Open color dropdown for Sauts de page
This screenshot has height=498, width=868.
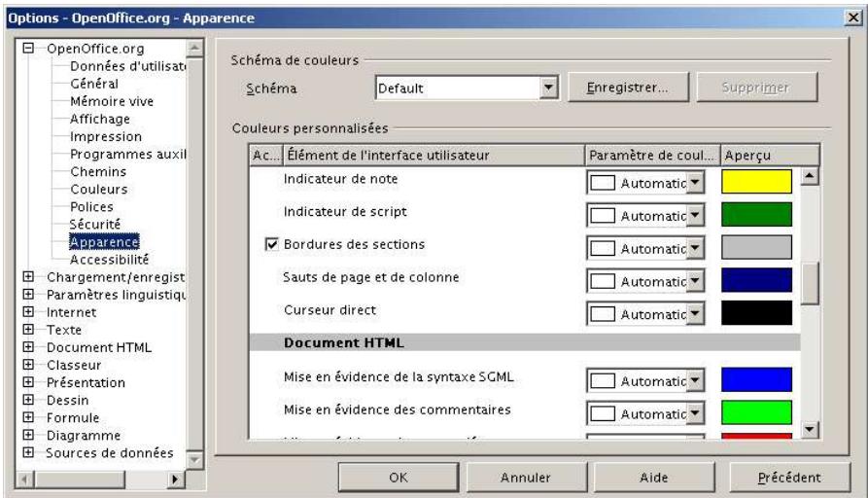pyautogui.click(x=695, y=280)
